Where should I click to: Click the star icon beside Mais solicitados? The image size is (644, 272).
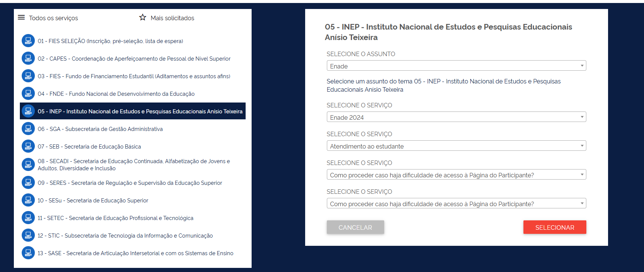143,17
